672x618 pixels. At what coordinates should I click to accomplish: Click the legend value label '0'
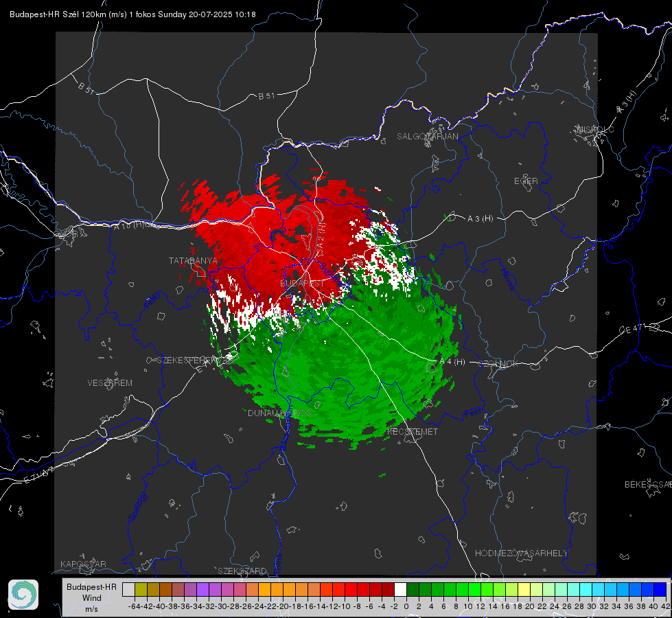click(x=406, y=606)
